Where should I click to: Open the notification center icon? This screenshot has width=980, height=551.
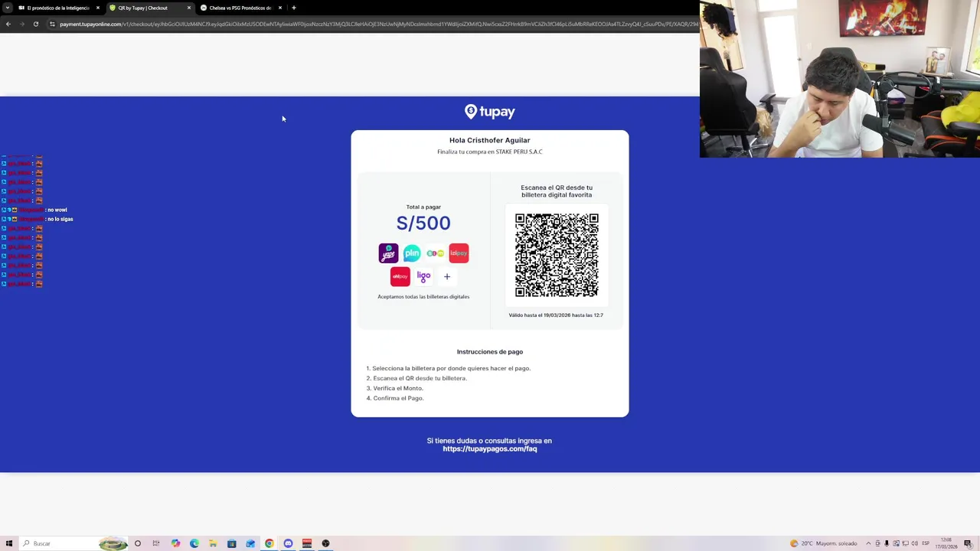tap(968, 543)
